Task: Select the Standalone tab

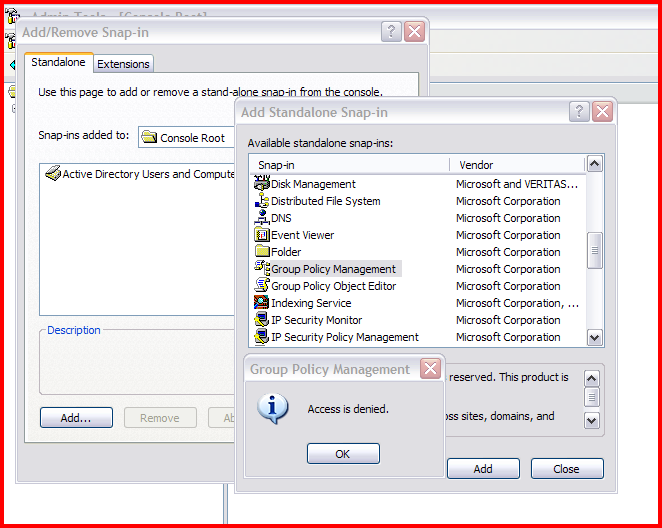Action: point(58,62)
